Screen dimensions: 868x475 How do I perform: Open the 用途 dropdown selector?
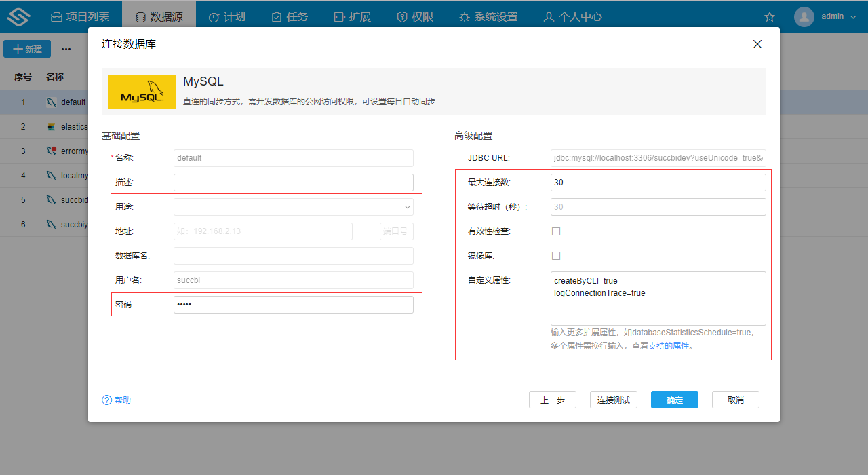pyautogui.click(x=293, y=206)
